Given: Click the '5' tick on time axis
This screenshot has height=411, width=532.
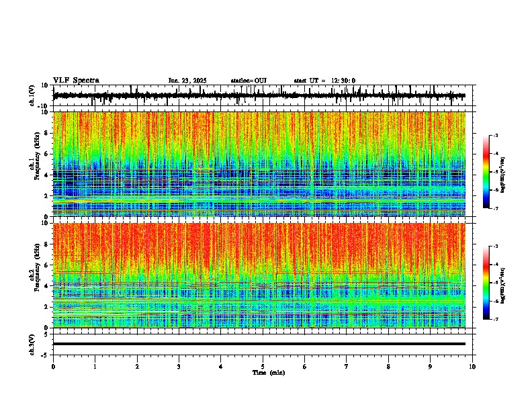Looking at the screenshot, I should [x=263, y=367].
